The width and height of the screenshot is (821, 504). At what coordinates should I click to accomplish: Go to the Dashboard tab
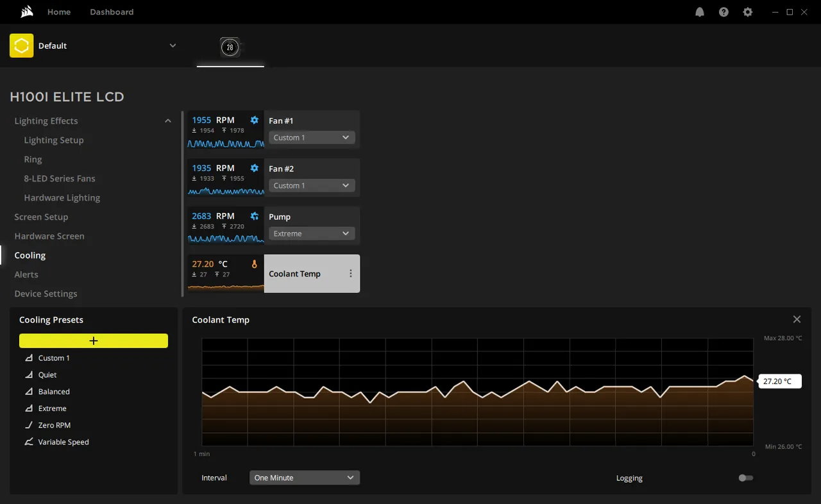112,12
